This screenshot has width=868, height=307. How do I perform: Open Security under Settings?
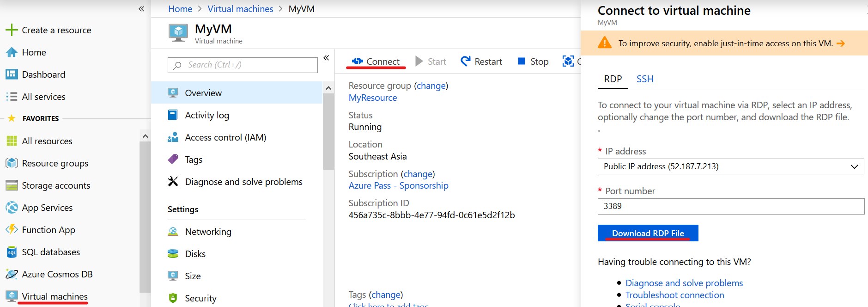[x=200, y=298]
